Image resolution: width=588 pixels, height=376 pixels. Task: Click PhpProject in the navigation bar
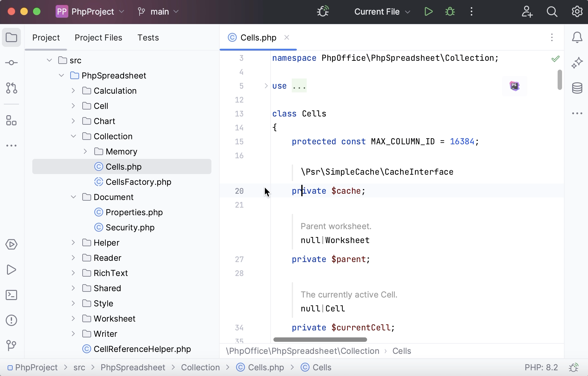pos(33,367)
